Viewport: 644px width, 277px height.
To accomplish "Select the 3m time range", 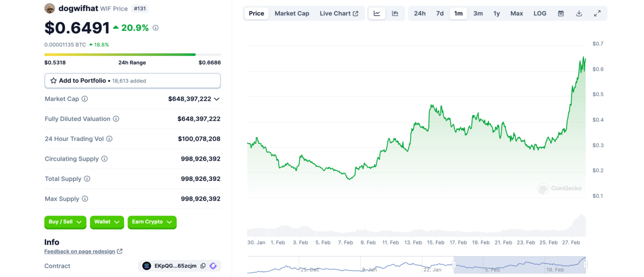I will pos(478,14).
